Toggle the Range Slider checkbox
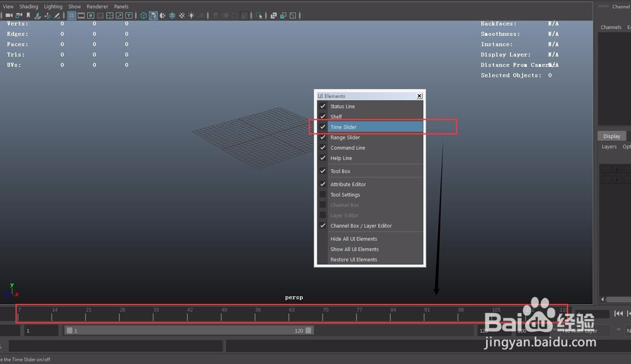631x364 pixels. pyautogui.click(x=322, y=137)
